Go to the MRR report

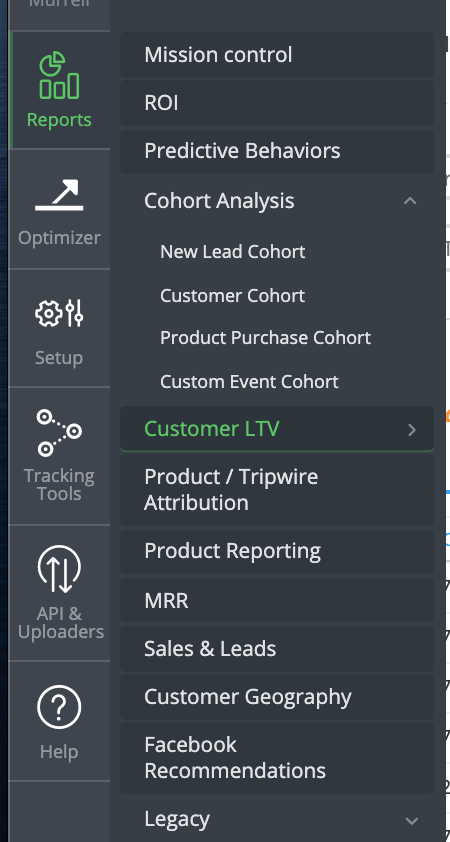coord(277,600)
